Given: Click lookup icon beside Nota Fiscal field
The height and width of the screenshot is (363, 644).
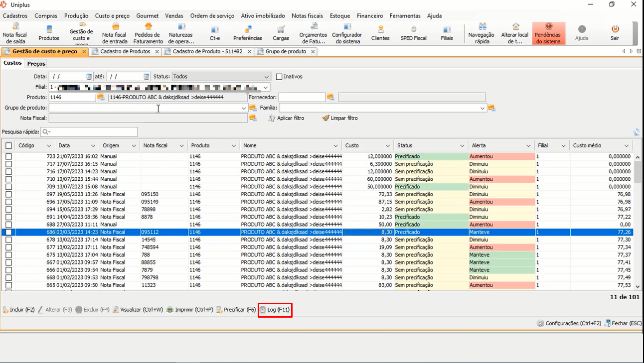Looking at the screenshot, I should click(253, 118).
